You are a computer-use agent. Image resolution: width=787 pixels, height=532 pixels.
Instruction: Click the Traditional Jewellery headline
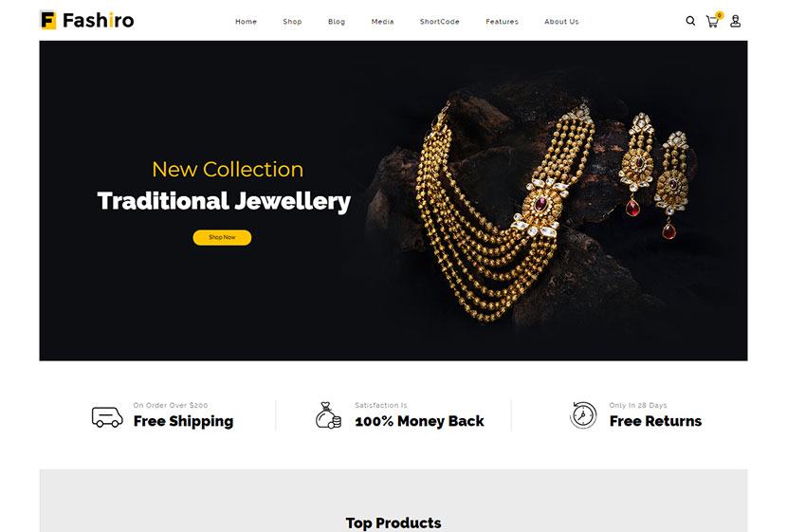224,201
